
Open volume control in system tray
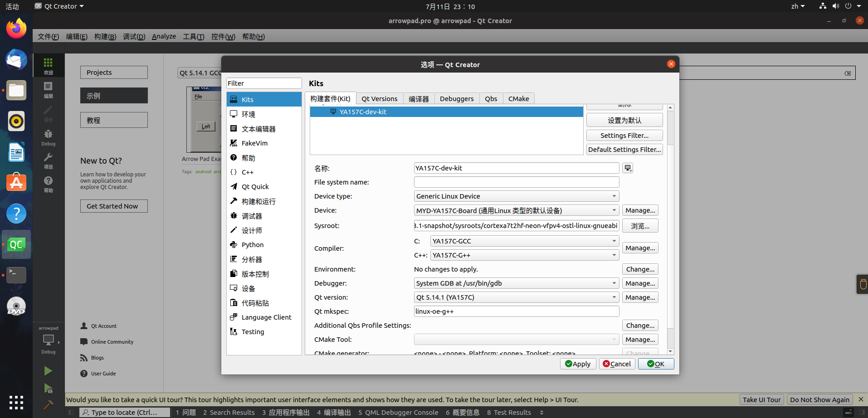pos(835,6)
